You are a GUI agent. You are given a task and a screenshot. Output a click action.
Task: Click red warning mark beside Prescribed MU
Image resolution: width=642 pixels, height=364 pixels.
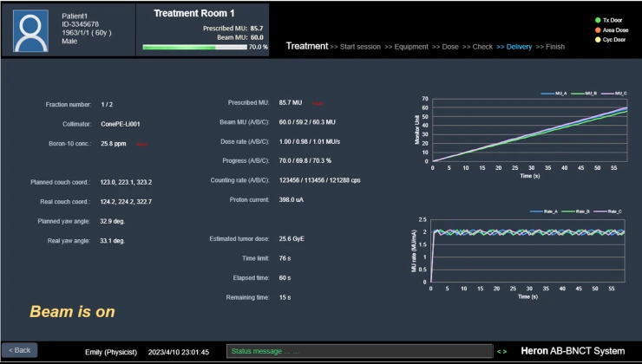pos(317,103)
